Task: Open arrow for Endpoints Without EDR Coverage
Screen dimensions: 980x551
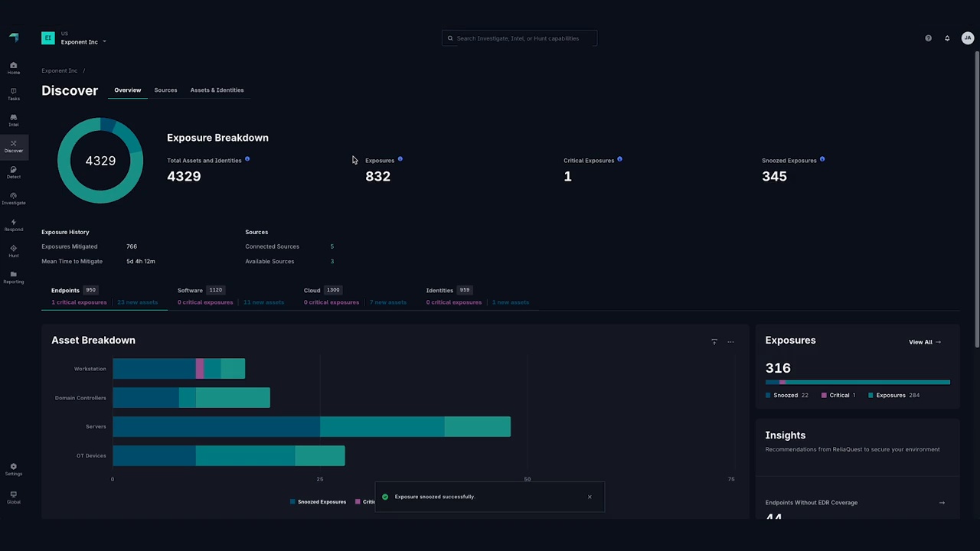Action: coord(942,503)
